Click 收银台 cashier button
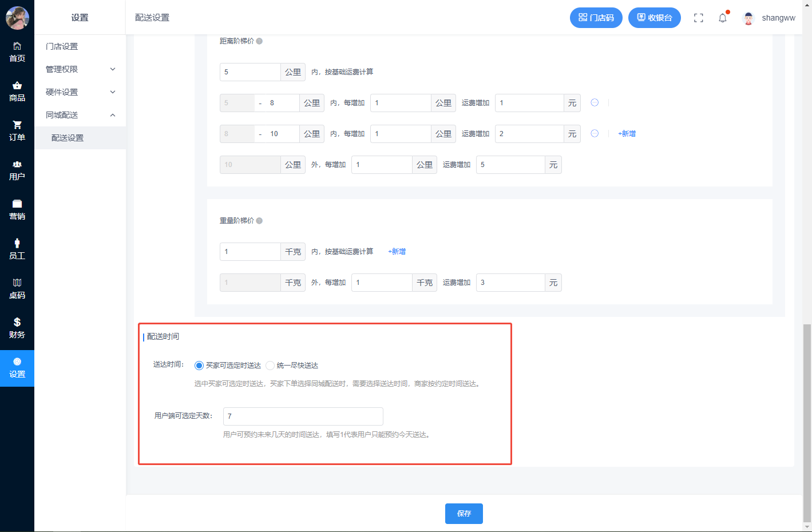Screen dimensions: 812x532 654,18
